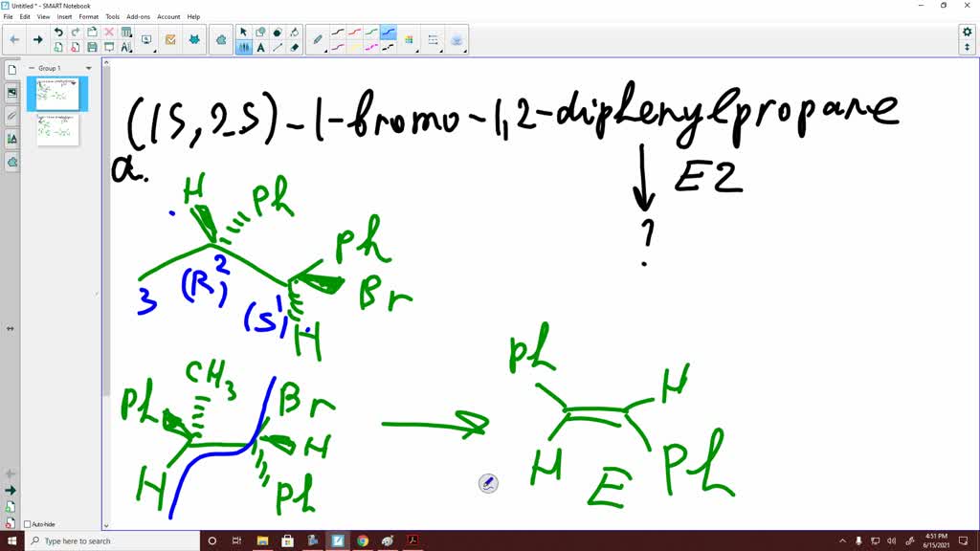Screen dimensions: 980x551
Task: Open the Gallery sidebar tab
Action: pos(11,92)
